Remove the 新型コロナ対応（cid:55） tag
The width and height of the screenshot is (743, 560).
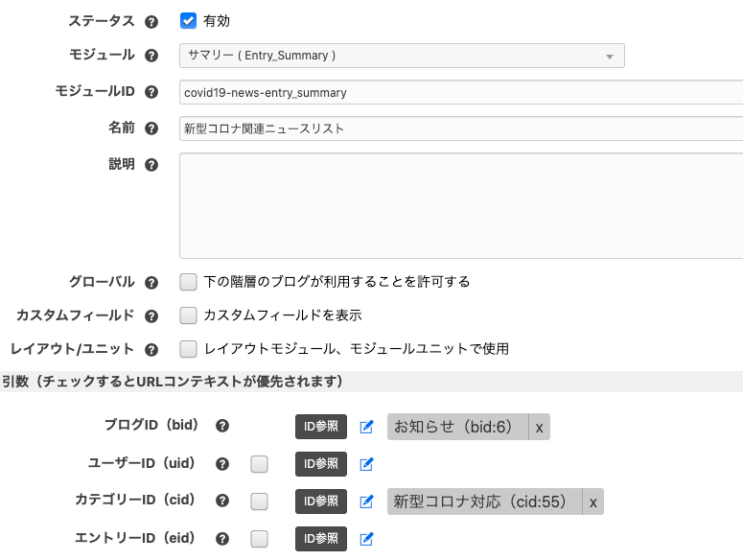point(592,502)
